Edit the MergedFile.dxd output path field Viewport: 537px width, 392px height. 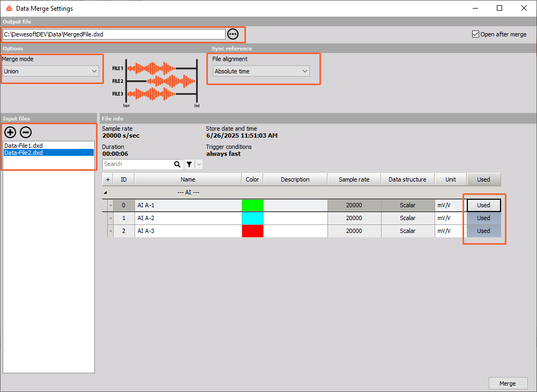point(113,33)
